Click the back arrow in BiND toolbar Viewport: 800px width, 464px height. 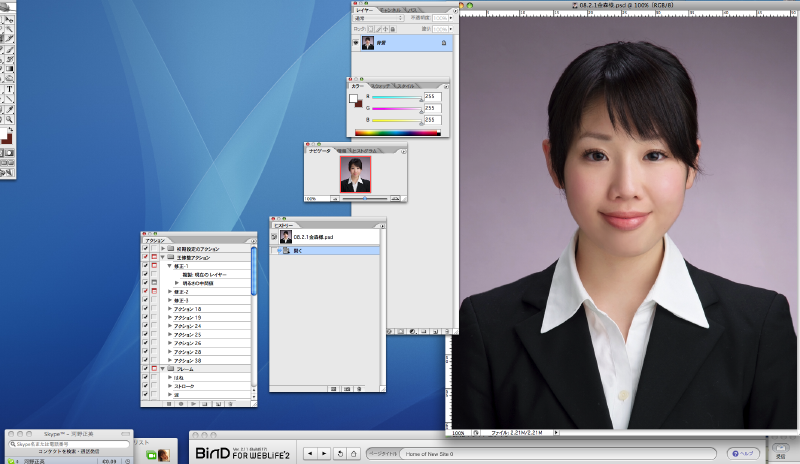[310, 453]
